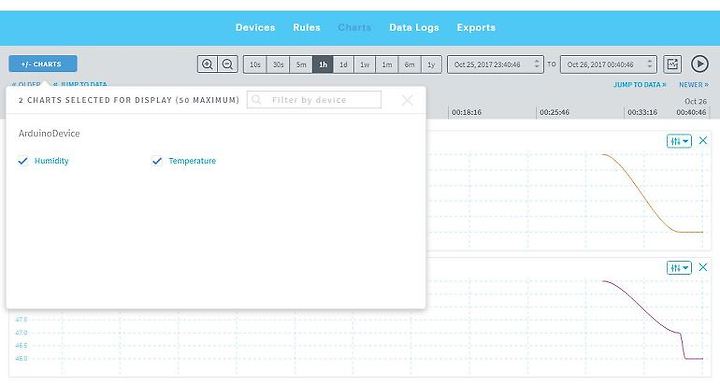Remove the upper chart with its X

point(703,141)
